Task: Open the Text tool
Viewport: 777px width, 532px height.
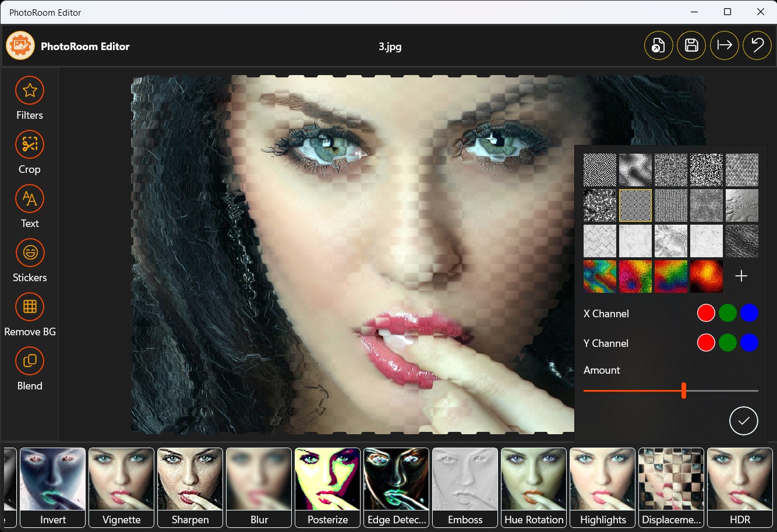Action: [x=30, y=207]
